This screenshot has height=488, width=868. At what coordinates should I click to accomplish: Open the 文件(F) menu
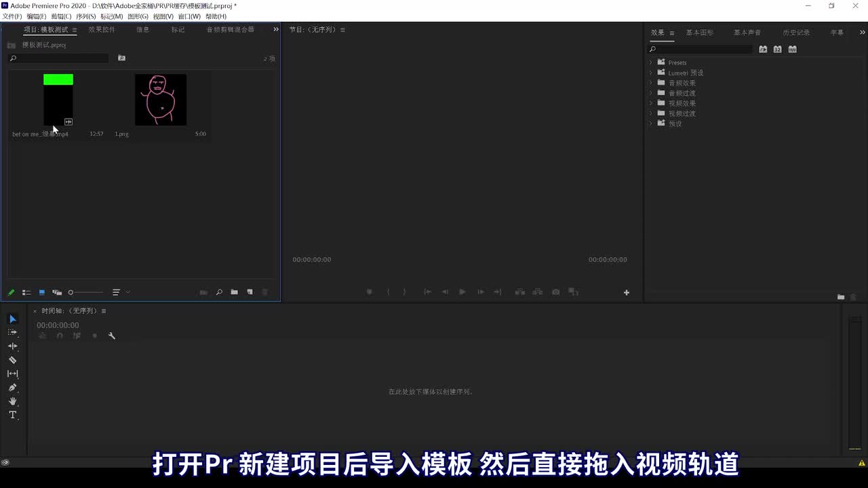click(x=12, y=16)
